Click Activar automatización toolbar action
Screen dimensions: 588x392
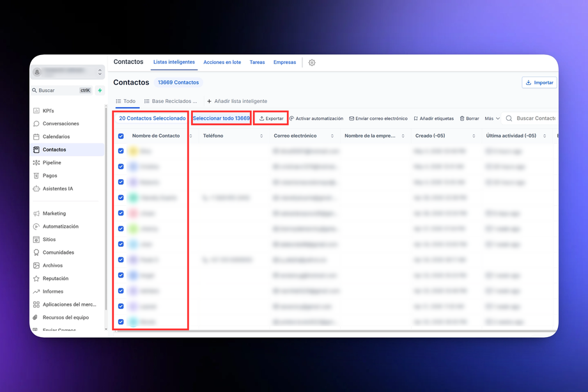pos(316,118)
